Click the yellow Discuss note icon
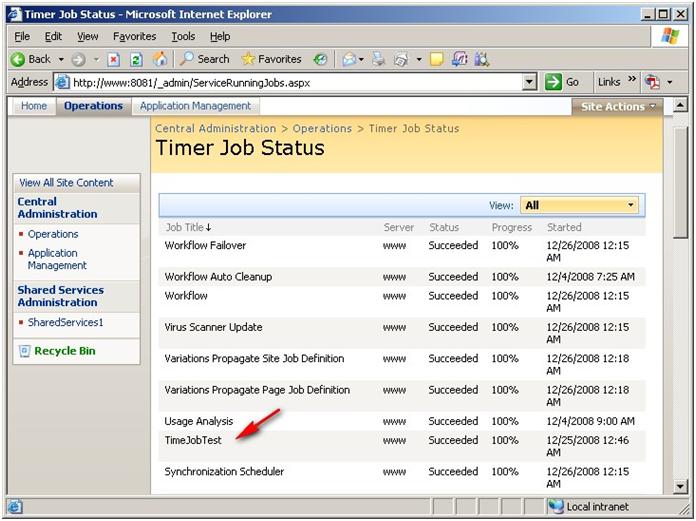The image size is (696, 521). pos(437,59)
